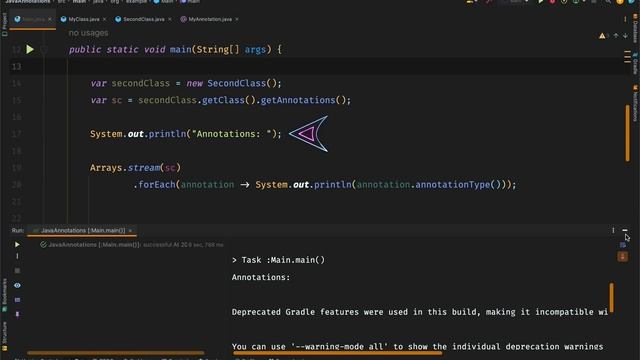Viewport: 640px width, 360px height.
Task: Open MyClass.java editor tab
Action: tap(83, 19)
